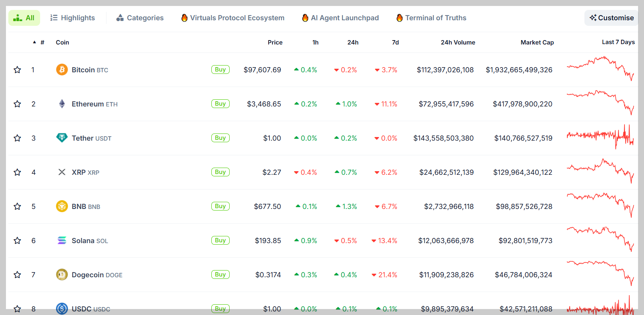This screenshot has height=315, width=644.
Task: Click the Buy button for Tether
Action: pos(220,138)
